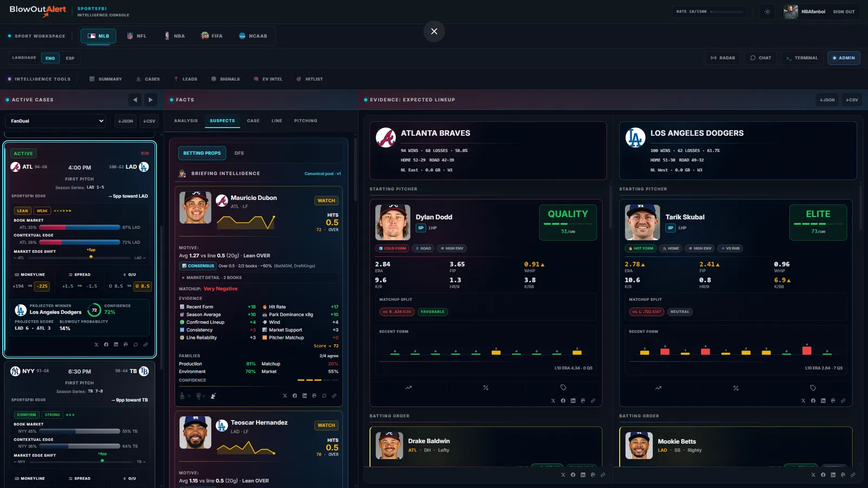868x488 pixels.
Task: Switch to the Line facts tab
Action: point(277,121)
